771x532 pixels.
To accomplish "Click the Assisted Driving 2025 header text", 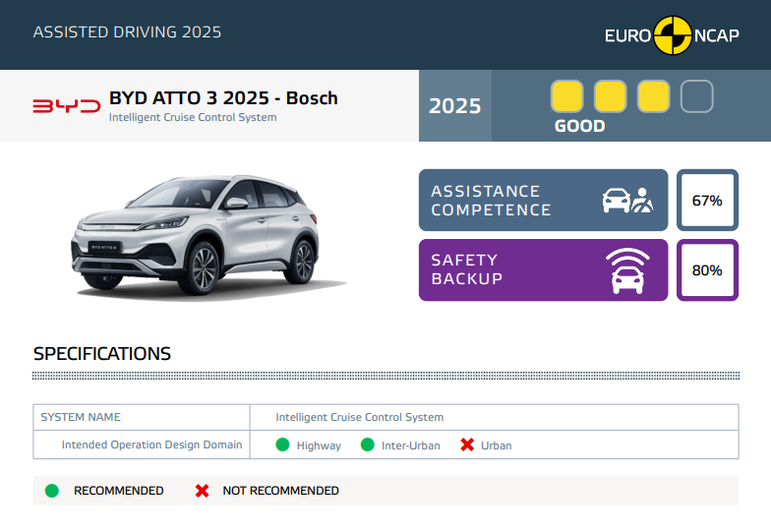I will [x=127, y=32].
